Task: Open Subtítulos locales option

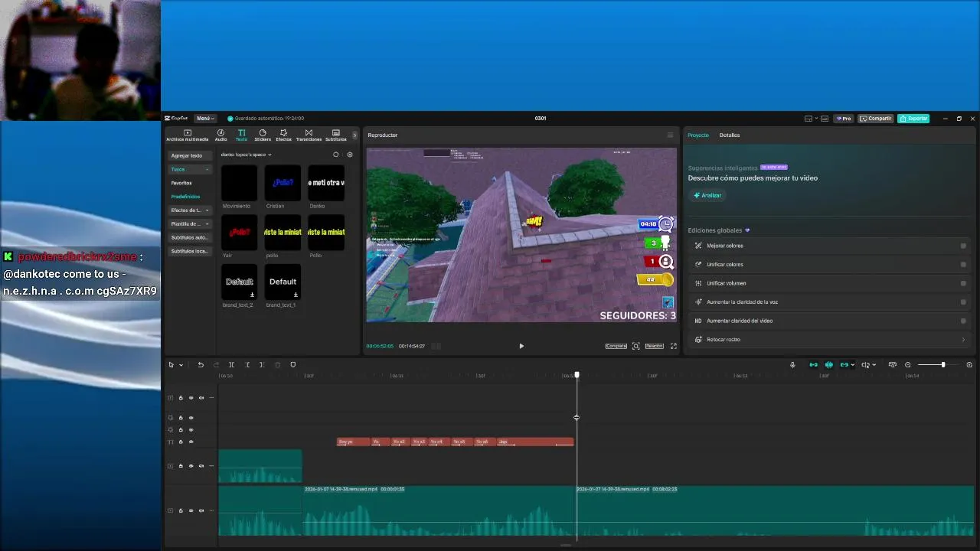Action: (189, 252)
